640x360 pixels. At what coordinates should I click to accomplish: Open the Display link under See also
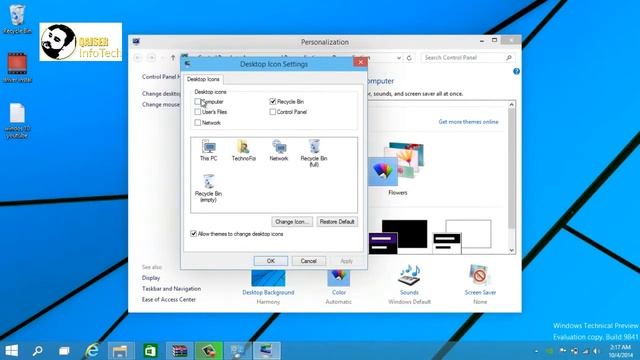click(x=151, y=278)
